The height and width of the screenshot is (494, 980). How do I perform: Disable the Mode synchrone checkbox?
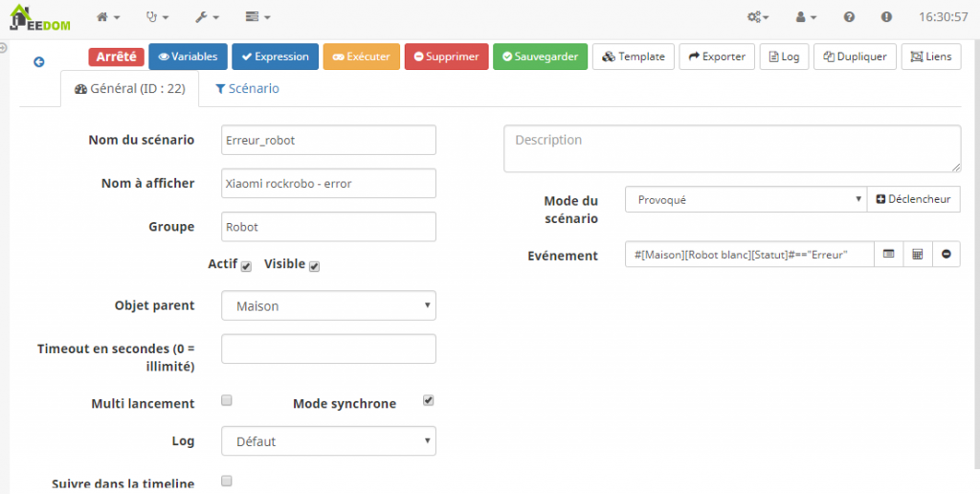pyautogui.click(x=428, y=400)
